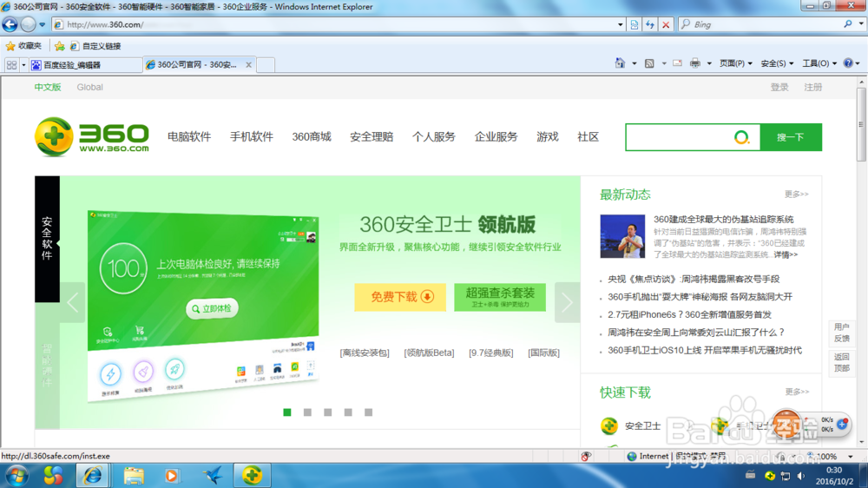Open the 收藏夹 favorites star button

pyautogui.click(x=23, y=46)
